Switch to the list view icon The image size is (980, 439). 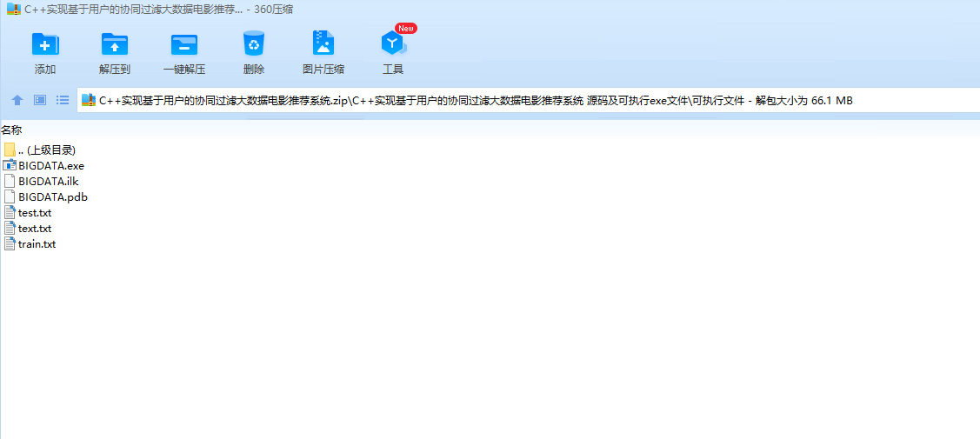63,100
